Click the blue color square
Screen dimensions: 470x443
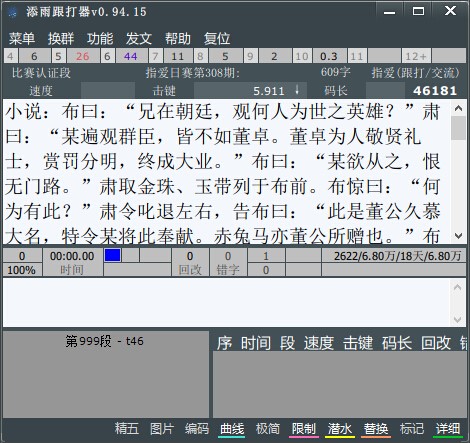tap(112, 256)
